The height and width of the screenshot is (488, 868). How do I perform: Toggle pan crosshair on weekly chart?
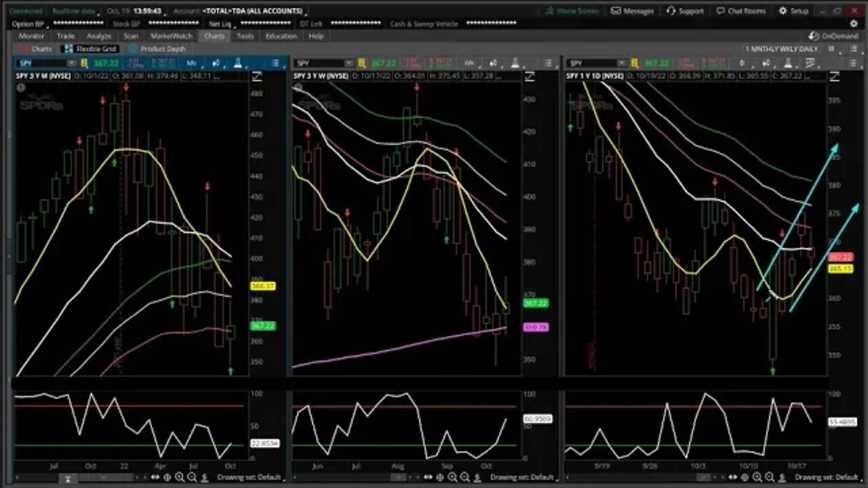click(439, 477)
